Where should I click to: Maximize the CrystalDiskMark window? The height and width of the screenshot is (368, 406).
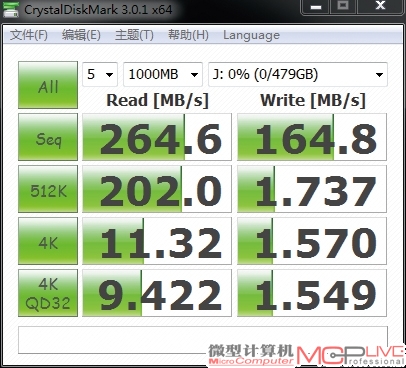coord(344,7)
